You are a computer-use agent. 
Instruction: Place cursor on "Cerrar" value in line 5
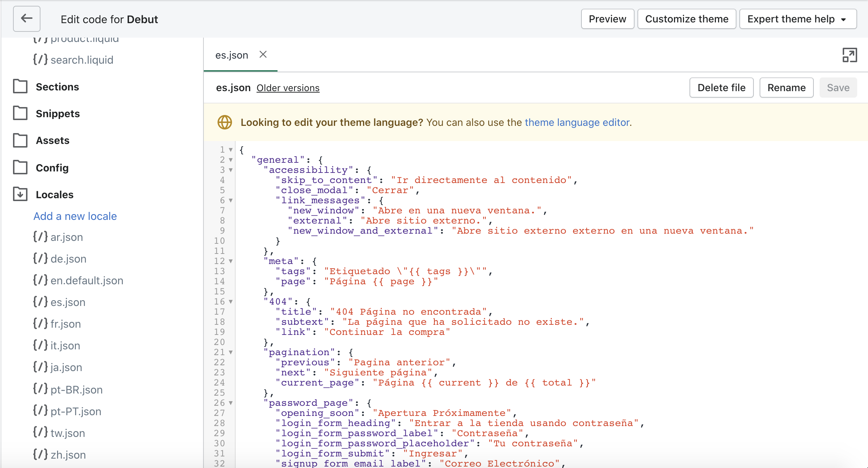(390, 190)
